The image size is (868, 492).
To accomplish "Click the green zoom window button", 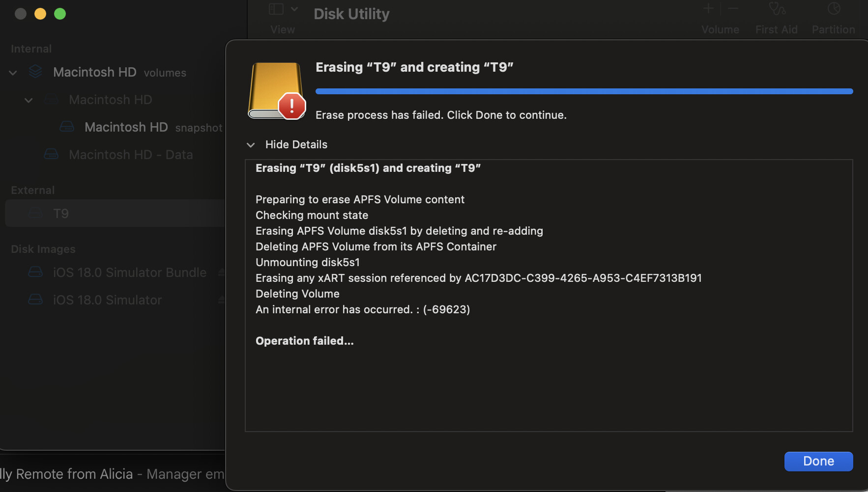I will [60, 14].
